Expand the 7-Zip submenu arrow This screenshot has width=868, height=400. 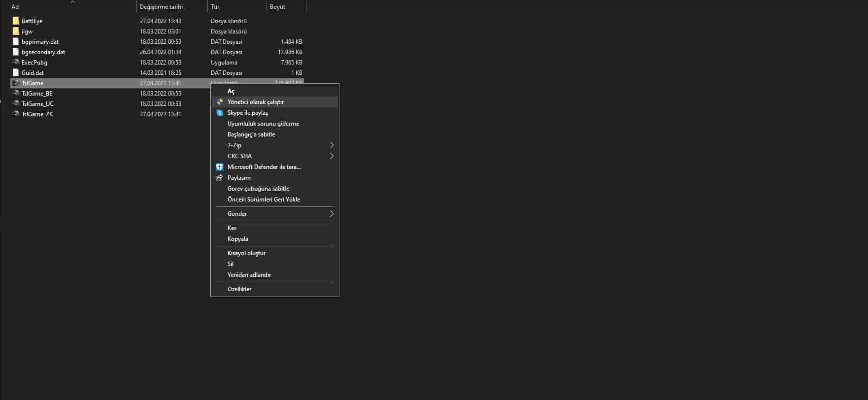(x=332, y=145)
